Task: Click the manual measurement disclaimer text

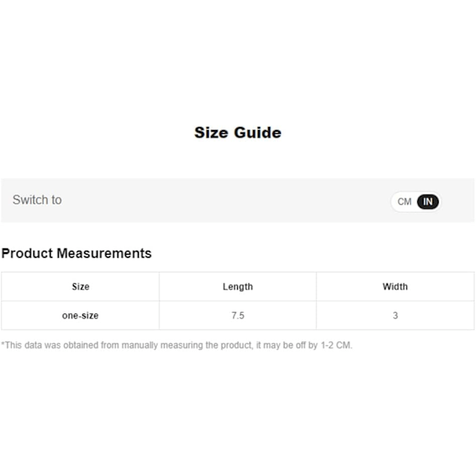Action: point(177,345)
